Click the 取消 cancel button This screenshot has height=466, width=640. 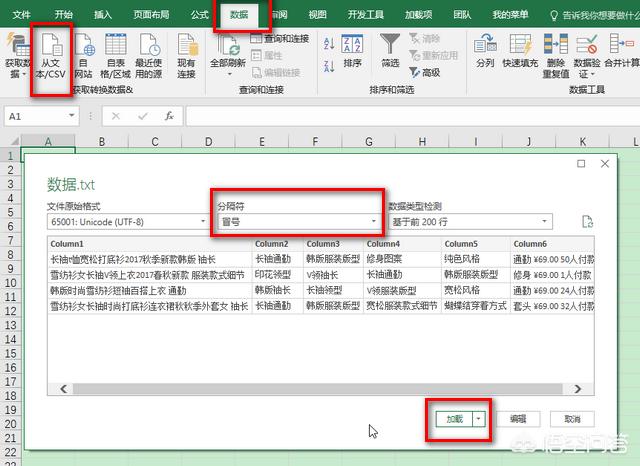click(571, 419)
